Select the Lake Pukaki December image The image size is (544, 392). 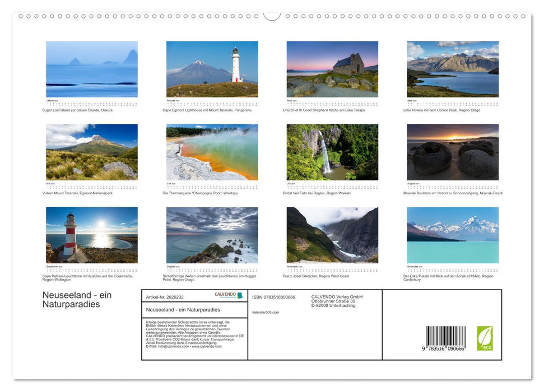(452, 236)
